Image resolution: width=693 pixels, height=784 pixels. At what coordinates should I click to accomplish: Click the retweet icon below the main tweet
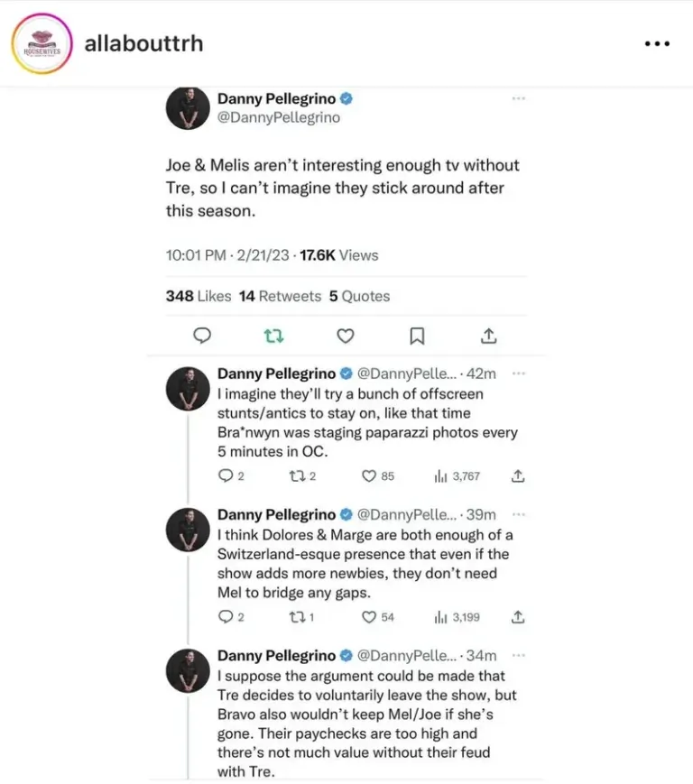[x=273, y=335]
